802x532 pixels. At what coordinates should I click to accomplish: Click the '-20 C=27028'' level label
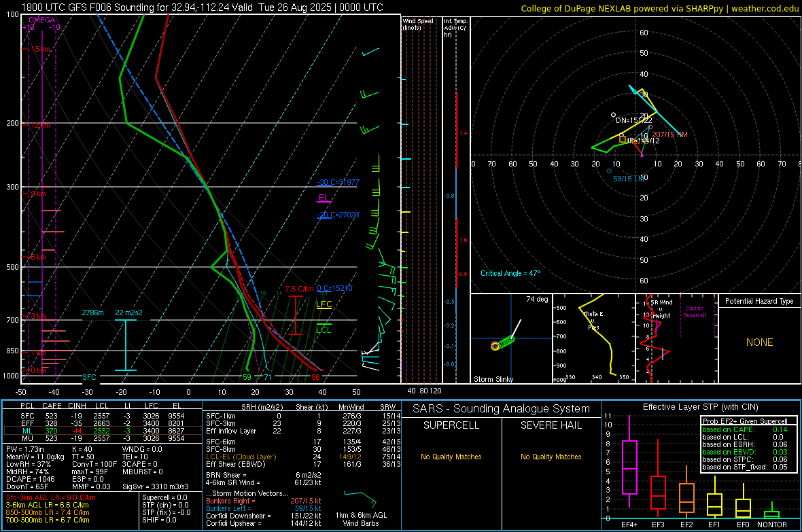338,215
